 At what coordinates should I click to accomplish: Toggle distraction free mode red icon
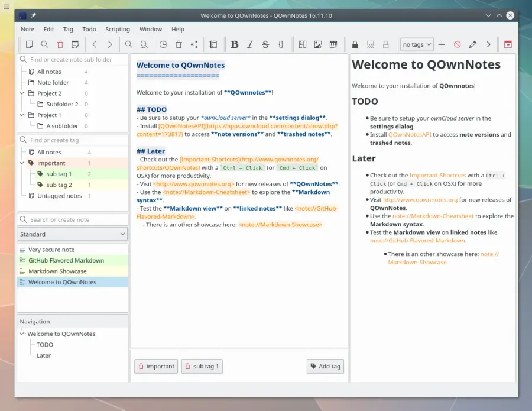(508, 44)
